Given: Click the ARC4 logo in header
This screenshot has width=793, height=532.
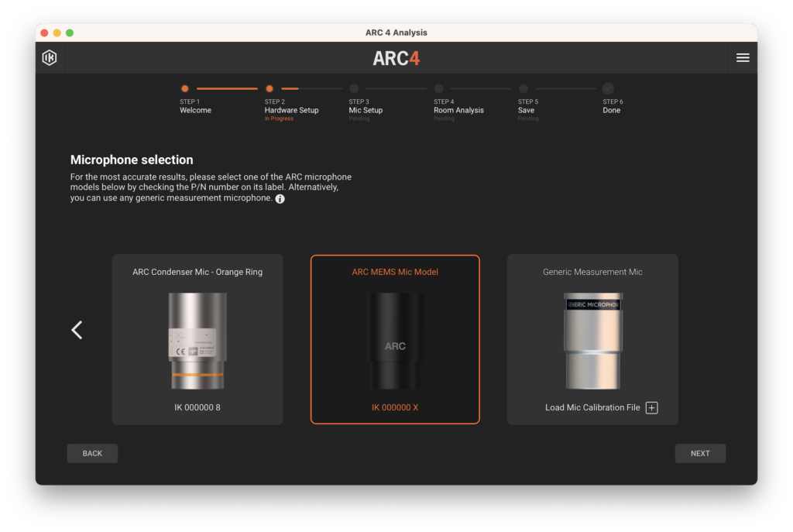Looking at the screenshot, I should pos(396,59).
